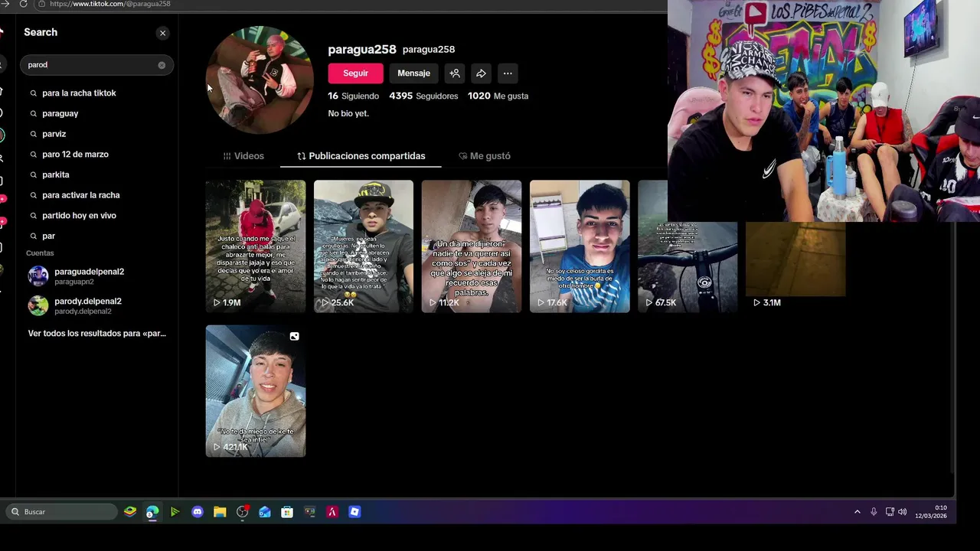The width and height of the screenshot is (980, 551).
Task: Open the video with 17.6K views
Action: (x=580, y=246)
